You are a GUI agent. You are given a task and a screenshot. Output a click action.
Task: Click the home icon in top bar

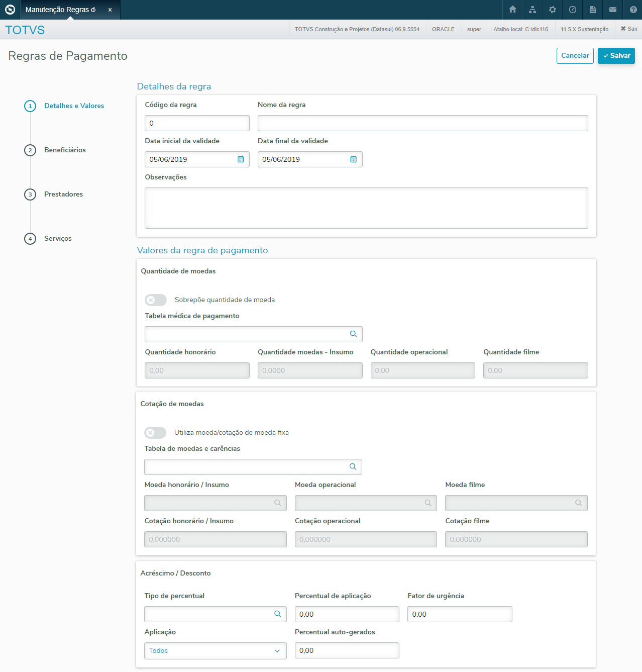pyautogui.click(x=512, y=10)
